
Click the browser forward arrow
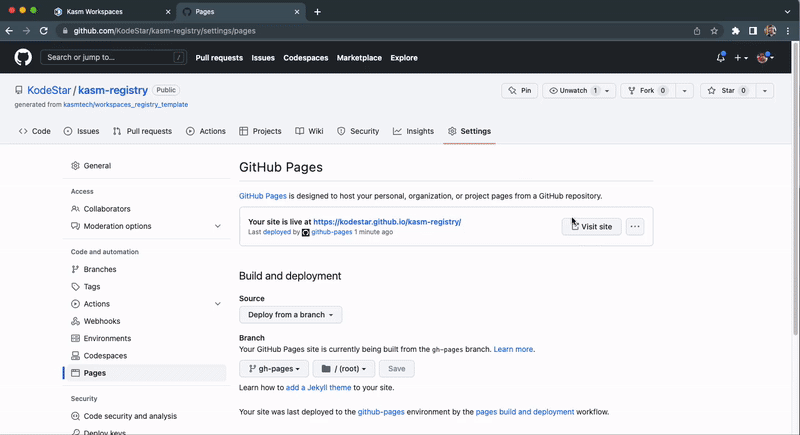click(x=27, y=31)
